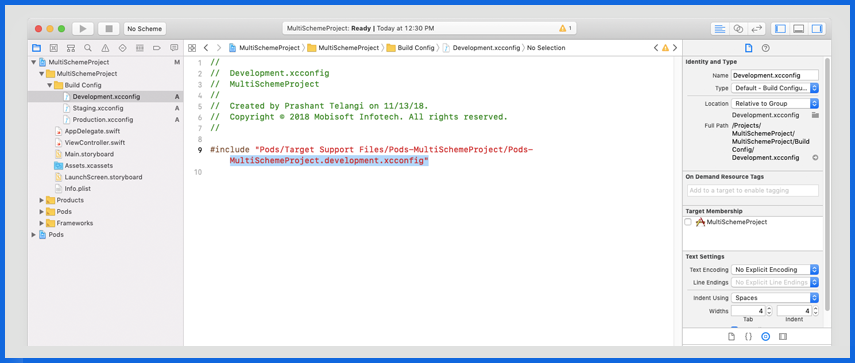Toggle the navigator panel visibility

click(780, 28)
